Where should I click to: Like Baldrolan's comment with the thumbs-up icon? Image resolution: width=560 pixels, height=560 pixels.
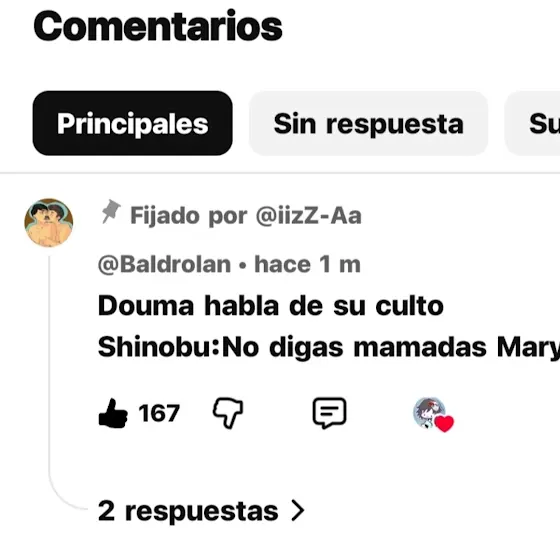pos(113,413)
